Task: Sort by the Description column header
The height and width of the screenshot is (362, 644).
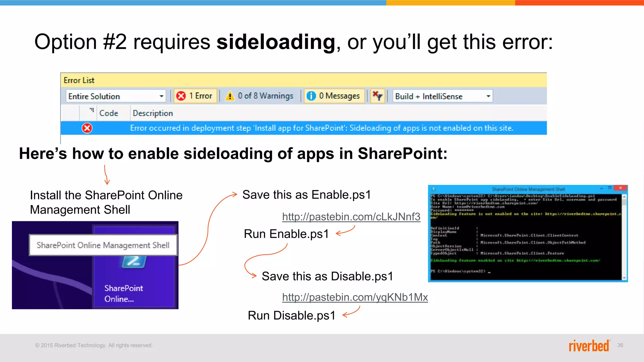Action: 153,113
